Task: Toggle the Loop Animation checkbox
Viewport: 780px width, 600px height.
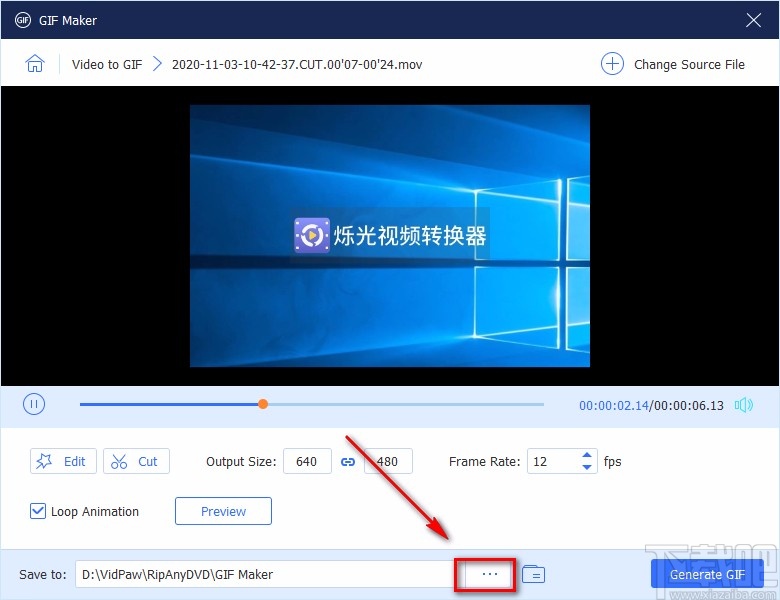Action: click(38, 511)
